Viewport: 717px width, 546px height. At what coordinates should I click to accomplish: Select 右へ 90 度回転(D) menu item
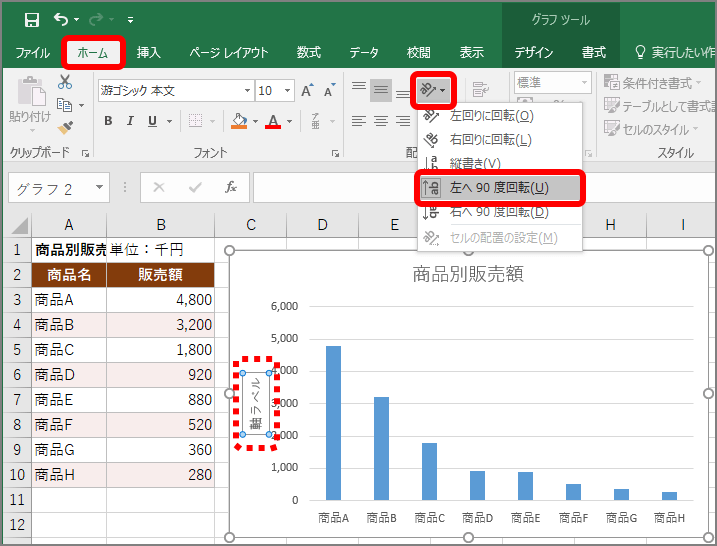click(x=500, y=212)
